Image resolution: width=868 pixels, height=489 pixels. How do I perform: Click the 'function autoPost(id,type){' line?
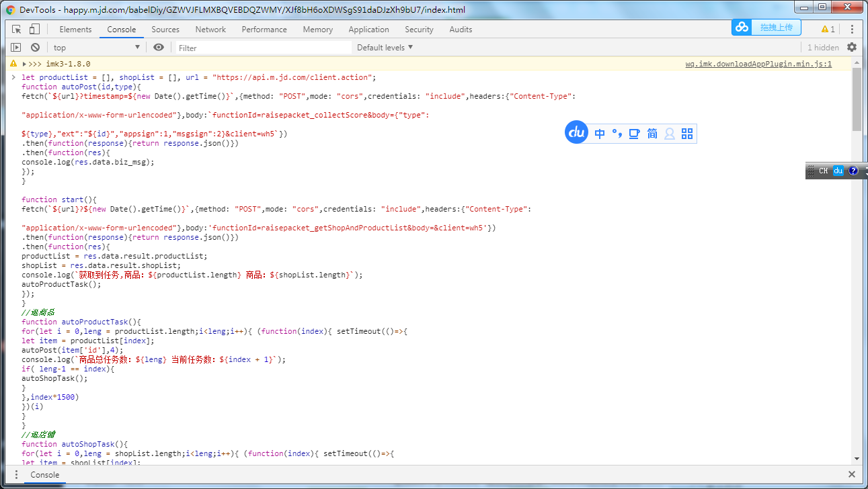pyautogui.click(x=81, y=87)
